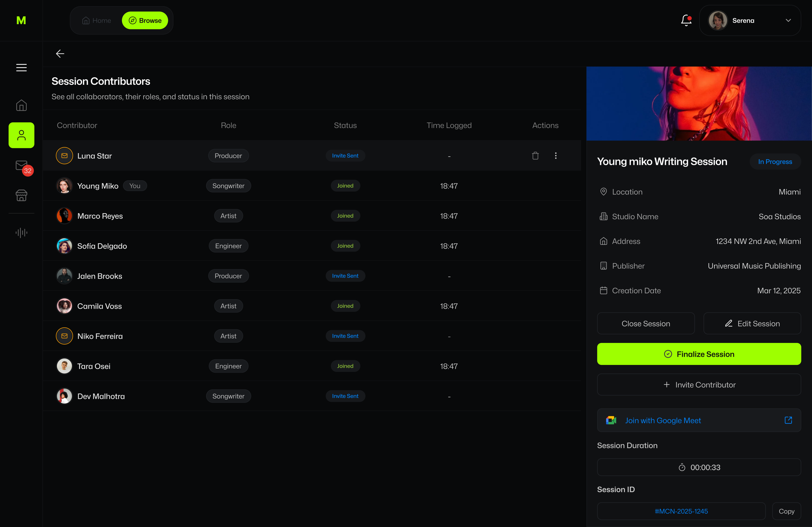
Task: Click the Edit Session button
Action: tap(752, 324)
